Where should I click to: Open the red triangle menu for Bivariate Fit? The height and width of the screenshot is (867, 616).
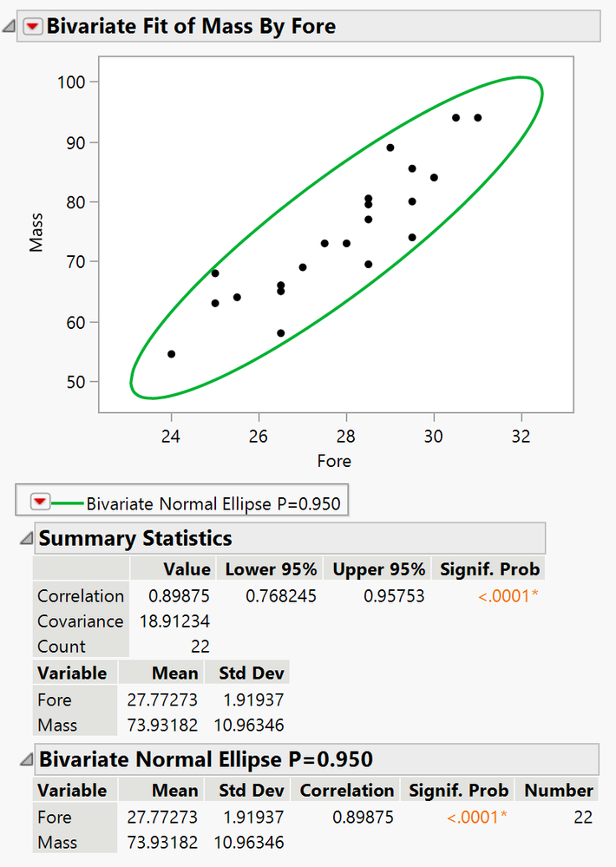click(33, 27)
